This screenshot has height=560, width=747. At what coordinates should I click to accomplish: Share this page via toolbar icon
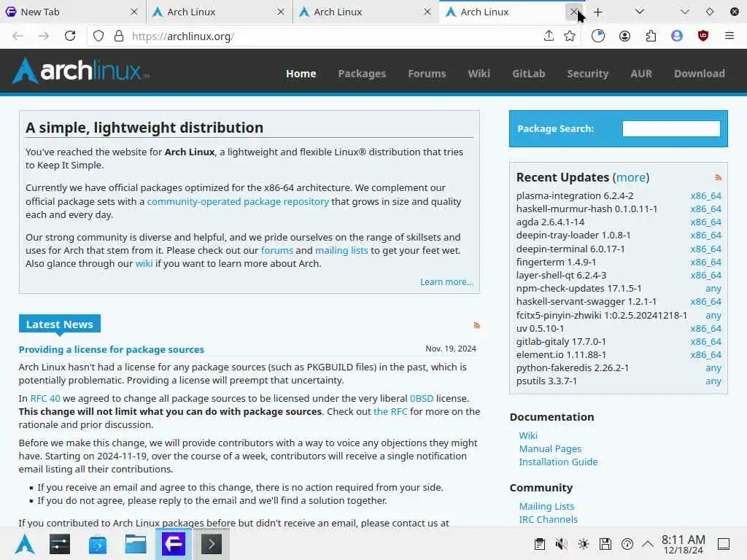click(x=549, y=36)
